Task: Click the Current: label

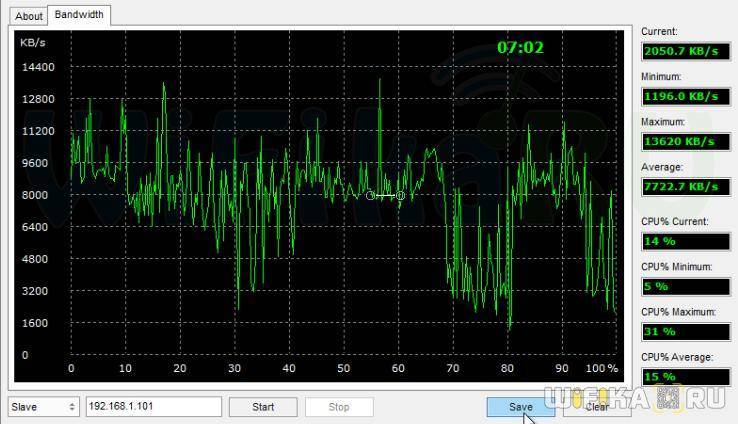Action: 659,32
